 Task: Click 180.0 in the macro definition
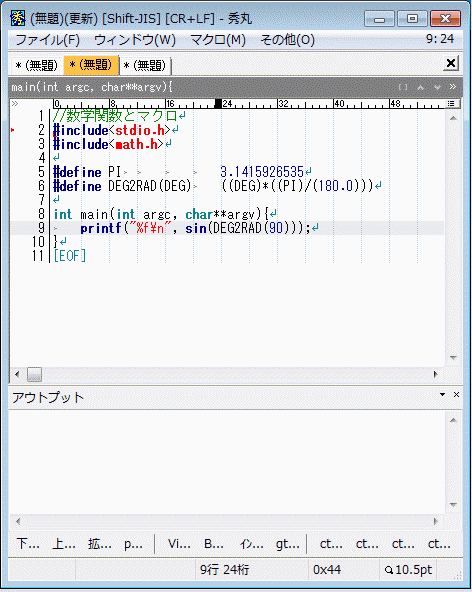336,186
